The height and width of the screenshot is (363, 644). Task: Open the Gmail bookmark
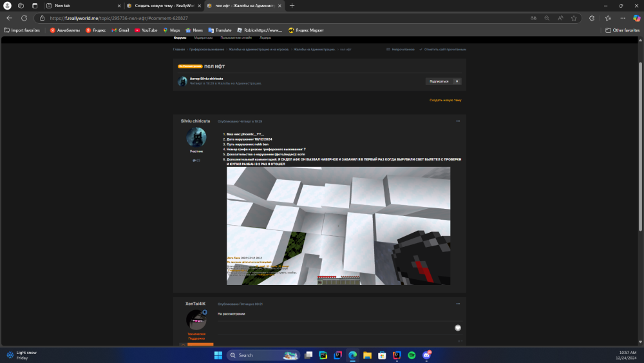point(120,30)
